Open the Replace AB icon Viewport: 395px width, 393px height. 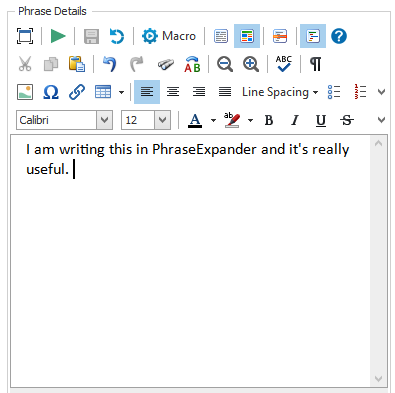pyautogui.click(x=192, y=64)
